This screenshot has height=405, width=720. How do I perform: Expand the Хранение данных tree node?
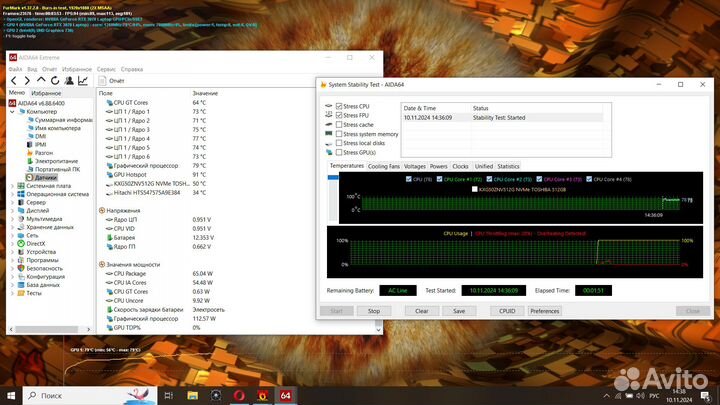(x=12, y=227)
